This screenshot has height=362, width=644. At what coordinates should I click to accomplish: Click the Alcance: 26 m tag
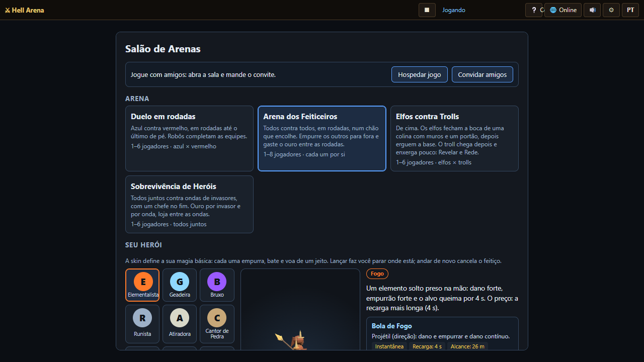point(467,346)
